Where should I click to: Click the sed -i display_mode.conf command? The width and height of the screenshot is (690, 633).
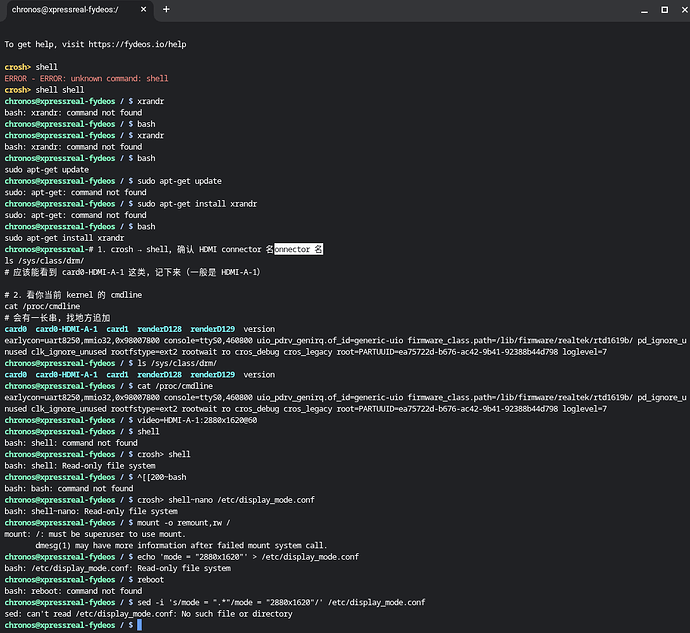(281, 602)
